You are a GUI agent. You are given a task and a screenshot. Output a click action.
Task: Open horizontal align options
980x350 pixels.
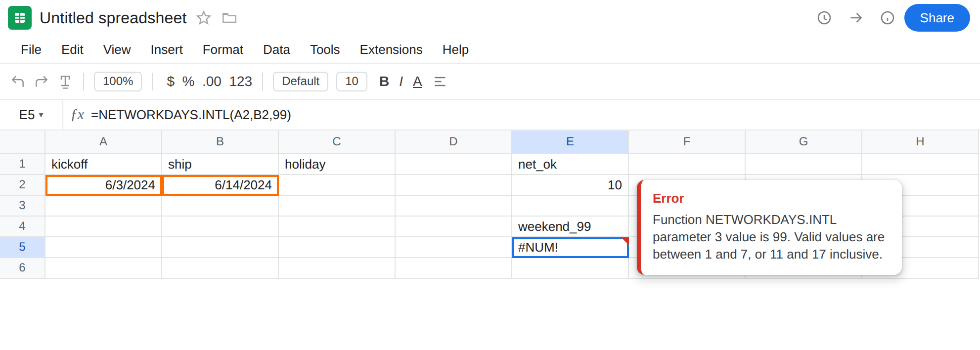(x=440, y=82)
